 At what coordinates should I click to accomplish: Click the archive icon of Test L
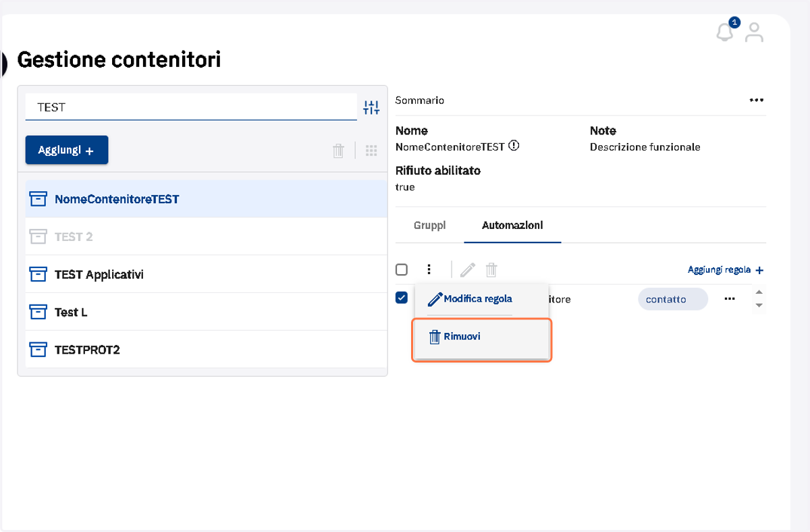tap(38, 312)
